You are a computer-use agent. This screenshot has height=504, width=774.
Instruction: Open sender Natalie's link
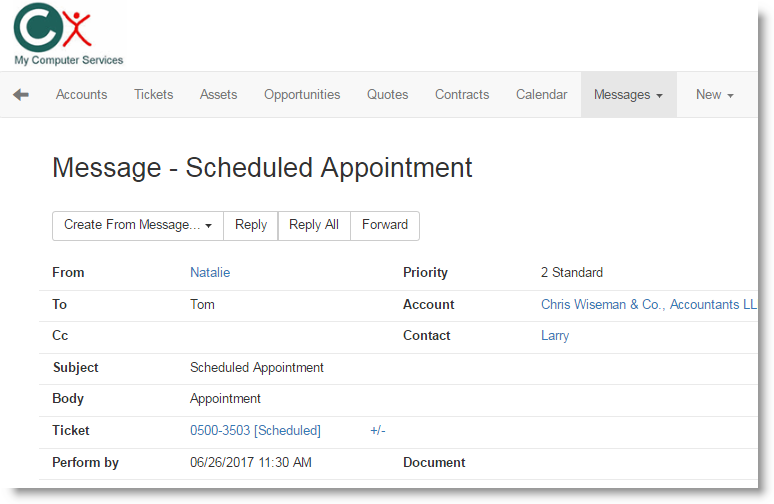click(x=210, y=273)
